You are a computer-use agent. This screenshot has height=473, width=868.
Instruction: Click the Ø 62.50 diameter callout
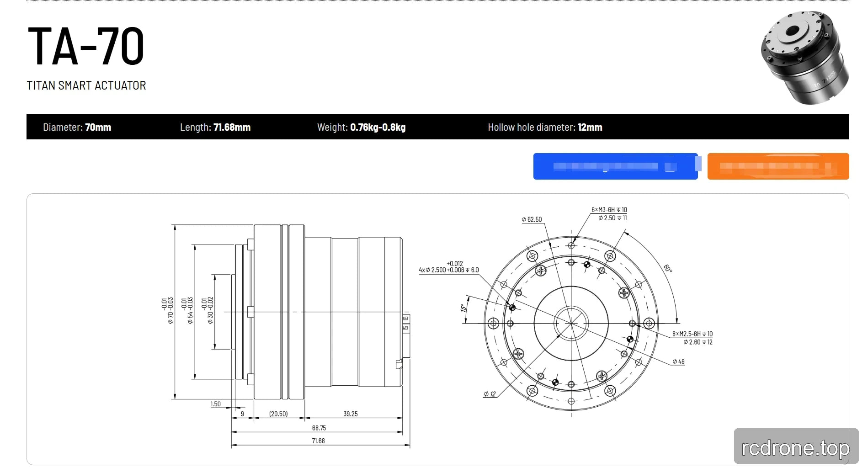pyautogui.click(x=532, y=219)
